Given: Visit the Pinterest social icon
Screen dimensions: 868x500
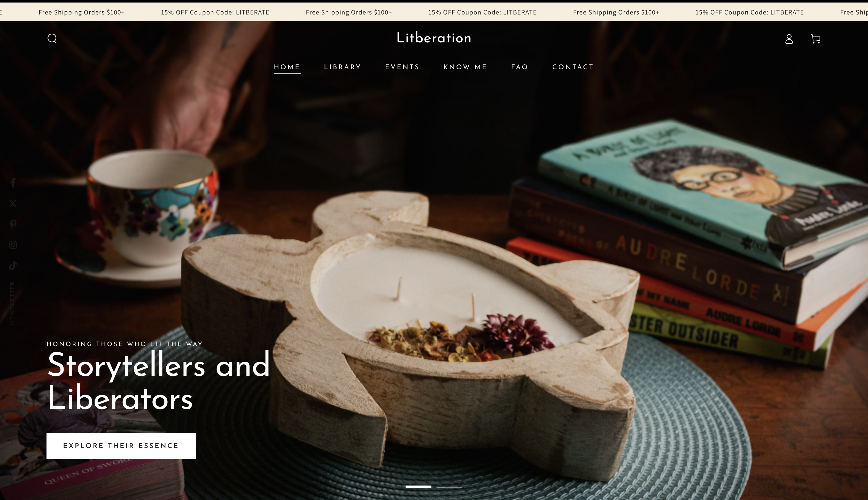Looking at the screenshot, I should click(13, 224).
